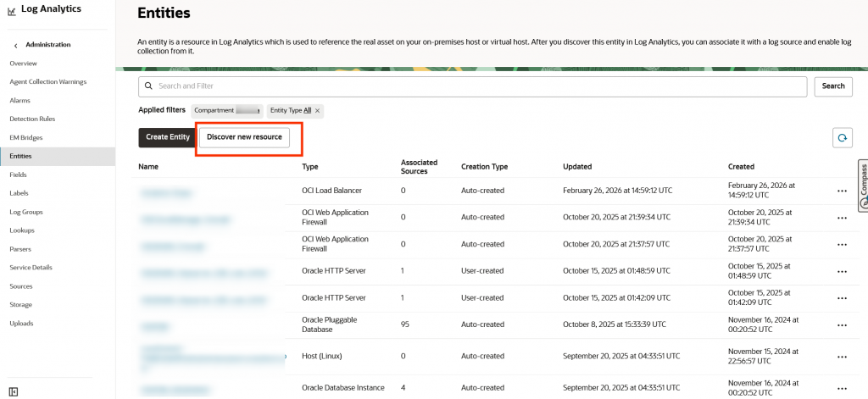This screenshot has height=399, width=868.
Task: Click the OCI Load Balancer type cell
Action: [331, 191]
